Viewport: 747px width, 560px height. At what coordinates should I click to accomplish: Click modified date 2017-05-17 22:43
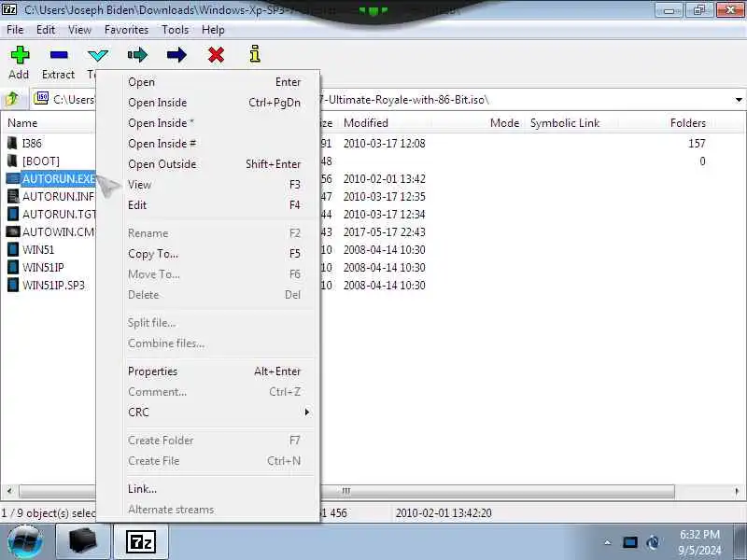(384, 231)
